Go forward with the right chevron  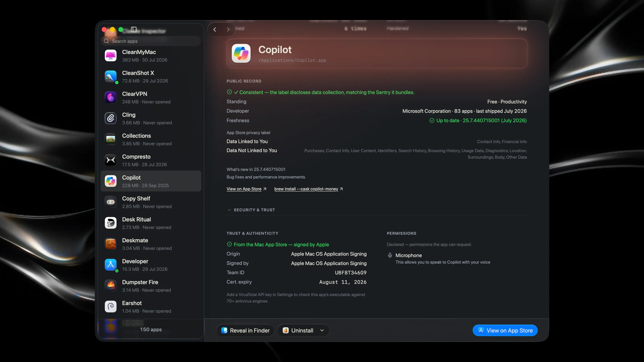coord(228,30)
